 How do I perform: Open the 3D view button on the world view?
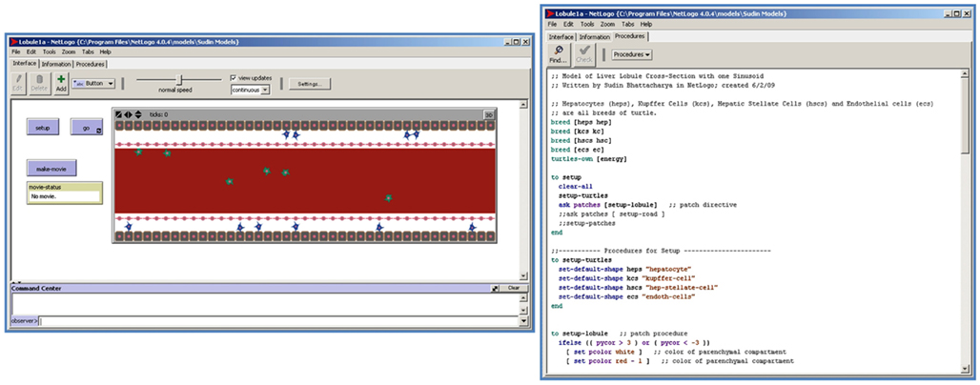pyautogui.click(x=489, y=114)
